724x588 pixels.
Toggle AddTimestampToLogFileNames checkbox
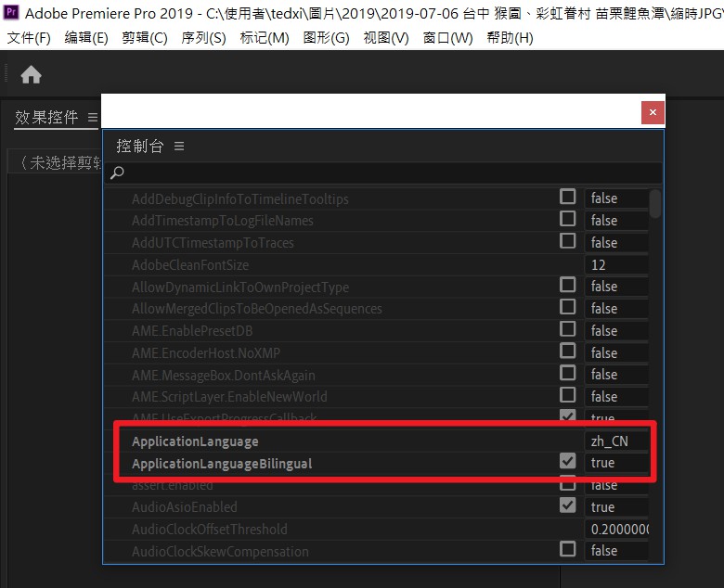[x=567, y=219]
